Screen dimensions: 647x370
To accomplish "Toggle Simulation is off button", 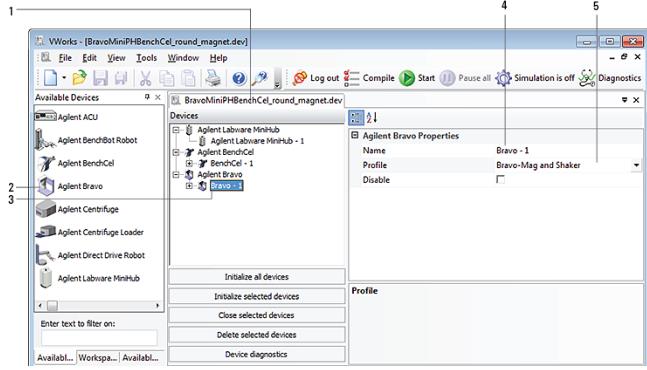I will [x=535, y=78].
